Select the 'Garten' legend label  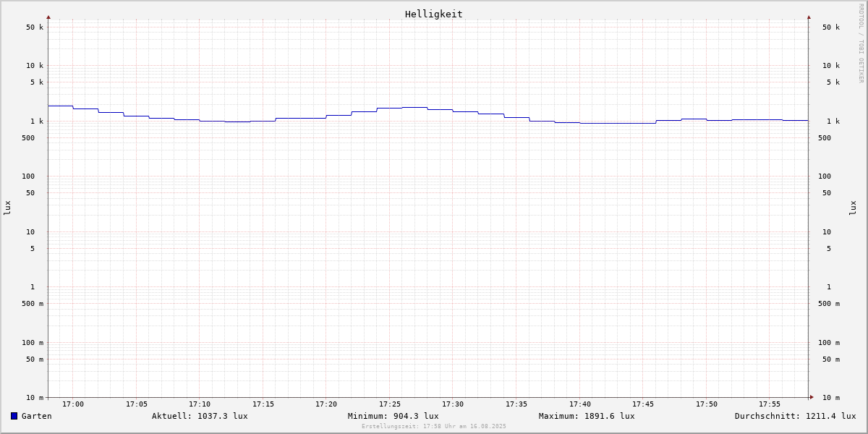(37, 416)
